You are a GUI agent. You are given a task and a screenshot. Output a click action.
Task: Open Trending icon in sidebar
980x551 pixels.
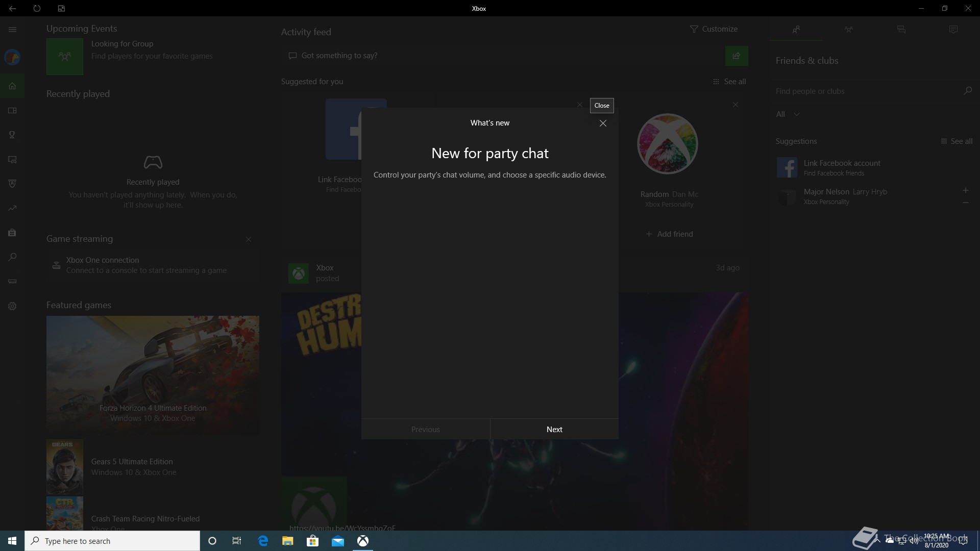12,208
